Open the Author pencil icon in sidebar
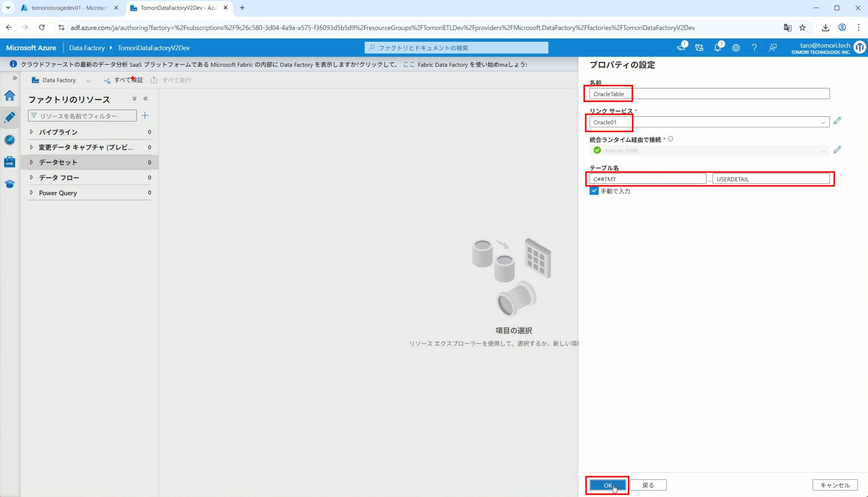This screenshot has width=868, height=497. tap(10, 117)
